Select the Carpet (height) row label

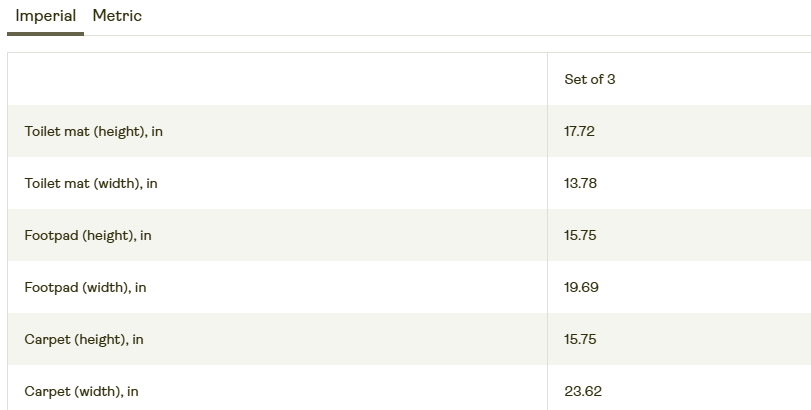tap(84, 339)
